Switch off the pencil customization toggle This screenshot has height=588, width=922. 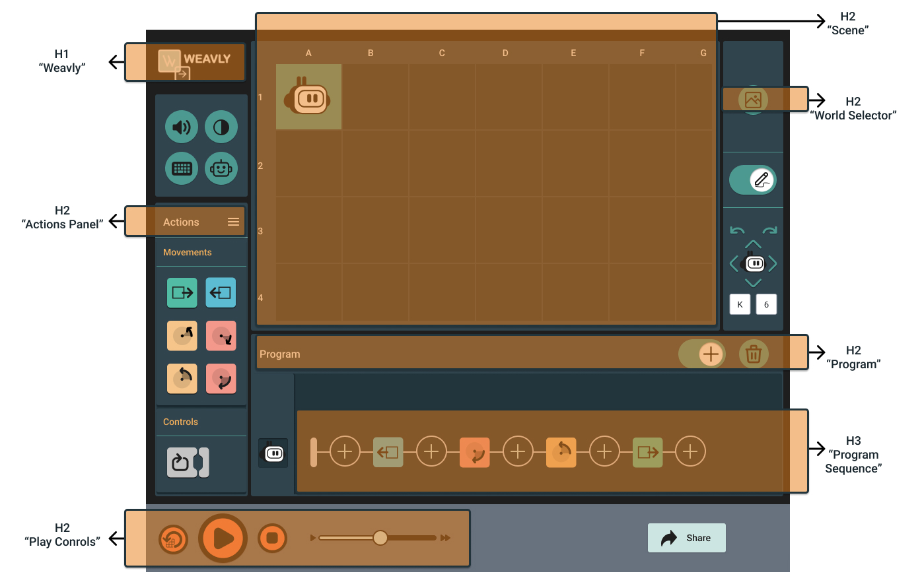coord(753,179)
